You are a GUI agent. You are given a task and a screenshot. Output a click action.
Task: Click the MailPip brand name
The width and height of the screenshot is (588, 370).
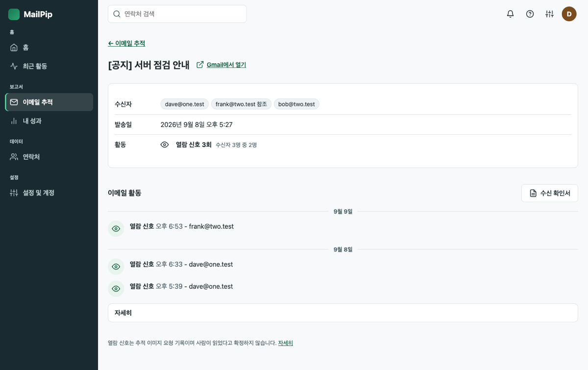pos(38,14)
